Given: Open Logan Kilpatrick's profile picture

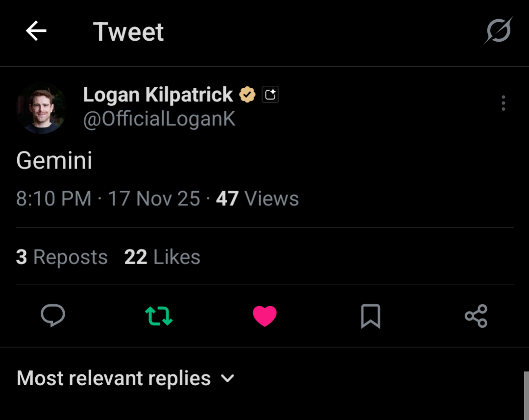Looking at the screenshot, I should click(x=41, y=108).
